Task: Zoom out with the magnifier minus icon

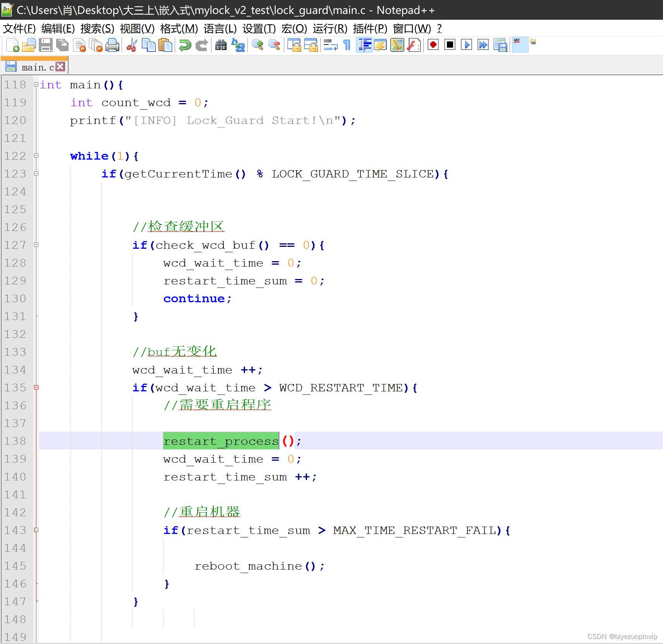Action: click(274, 45)
